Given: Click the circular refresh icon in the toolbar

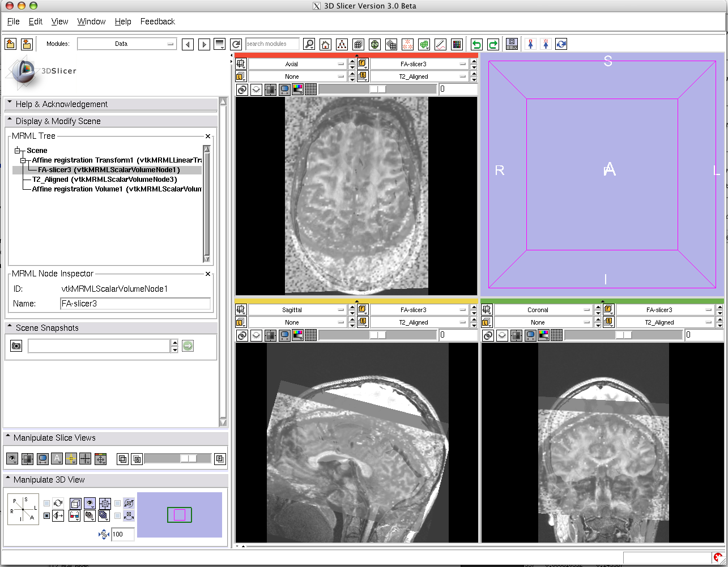Looking at the screenshot, I should 561,44.
